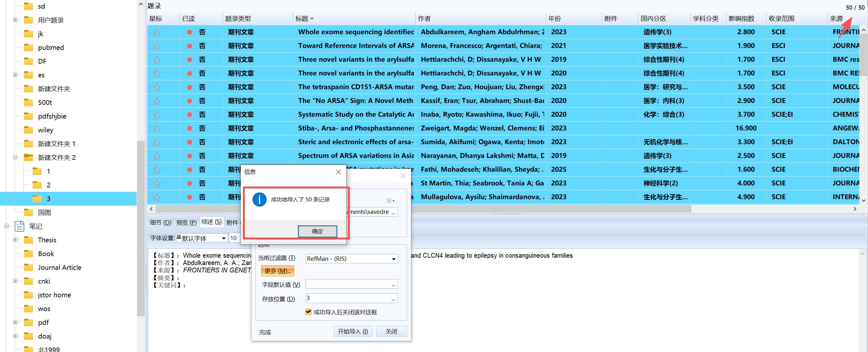Toggle read status dot for Whole exome record
The height and width of the screenshot is (352, 868).
[190, 32]
